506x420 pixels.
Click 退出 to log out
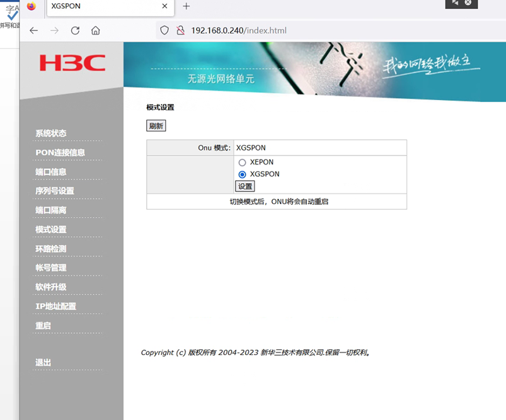[x=43, y=363]
